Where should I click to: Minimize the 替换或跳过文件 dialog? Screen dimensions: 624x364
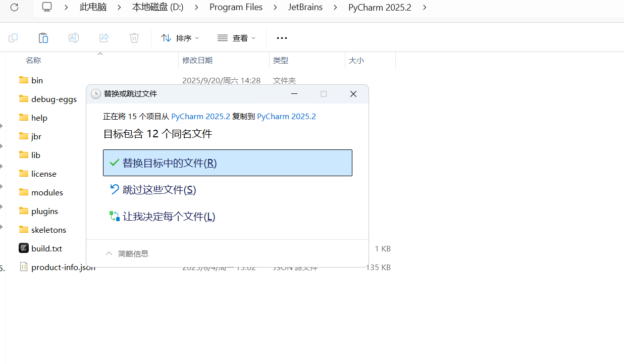[x=294, y=94]
